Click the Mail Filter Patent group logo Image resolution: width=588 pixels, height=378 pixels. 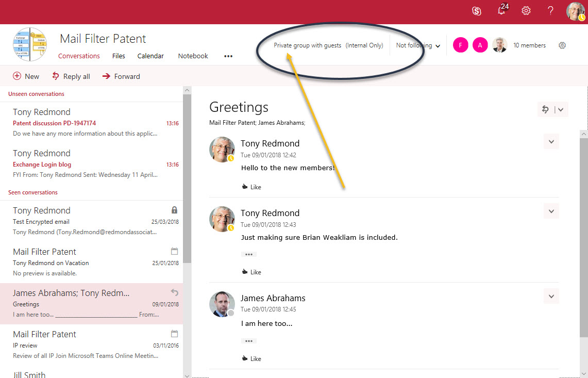click(x=30, y=44)
